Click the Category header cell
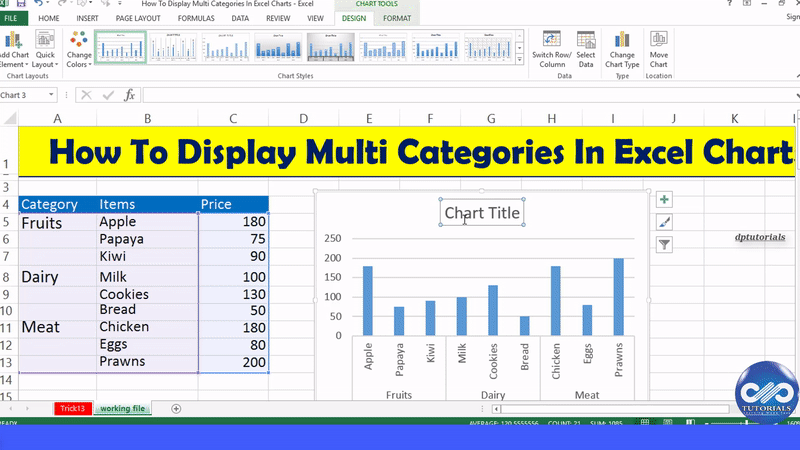Viewport: 800px width, 450px height. (58, 204)
